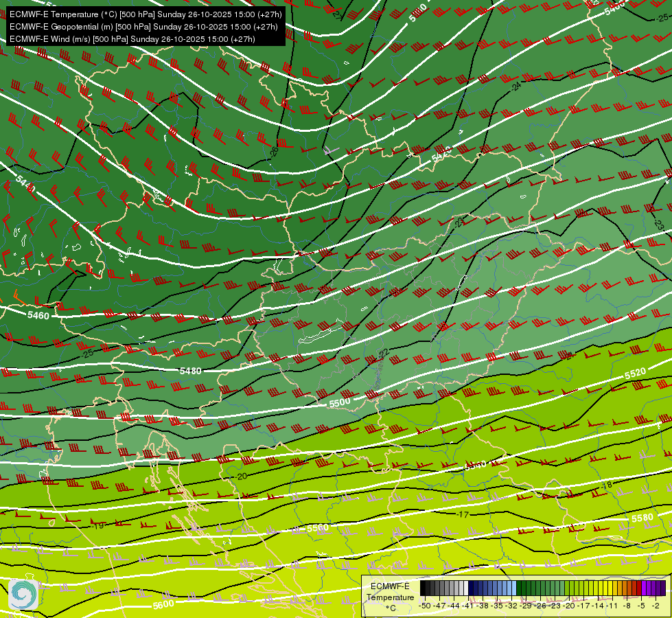Click the -11 tick label in the legend
Image resolution: width=672 pixels, height=618 pixels.
tap(612, 606)
